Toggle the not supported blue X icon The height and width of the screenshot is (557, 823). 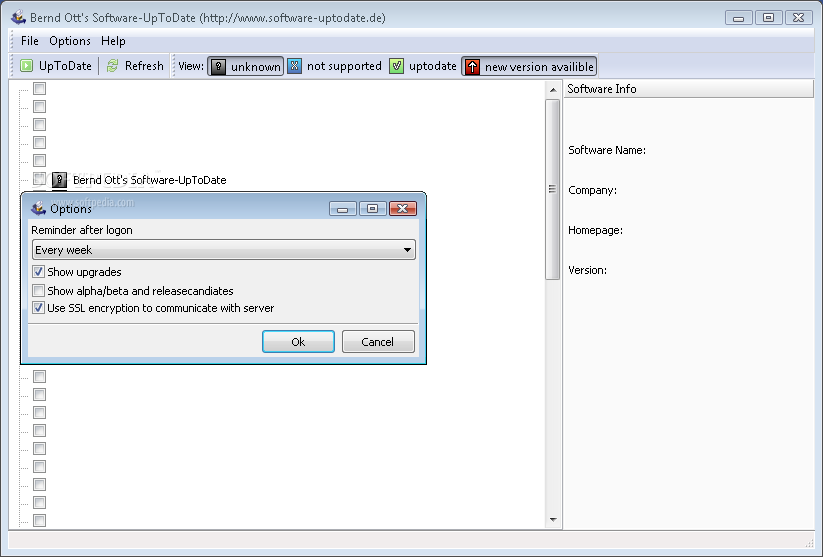pyautogui.click(x=294, y=66)
